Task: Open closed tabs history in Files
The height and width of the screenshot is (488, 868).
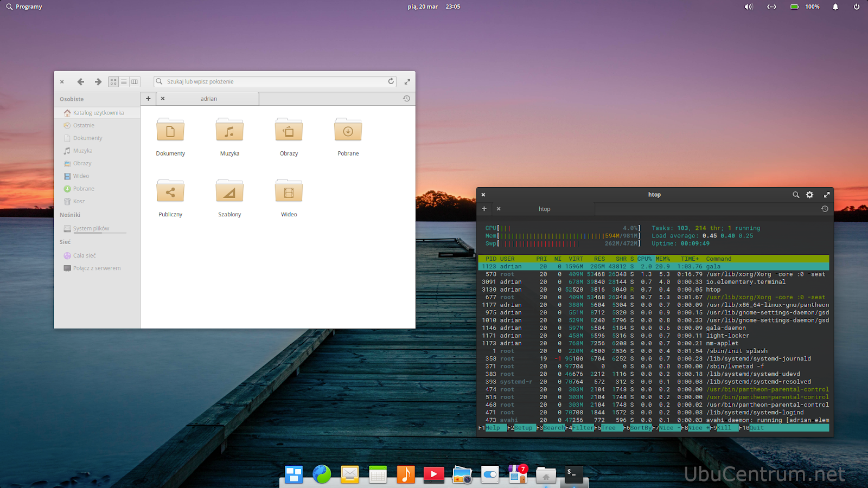Action: point(406,99)
